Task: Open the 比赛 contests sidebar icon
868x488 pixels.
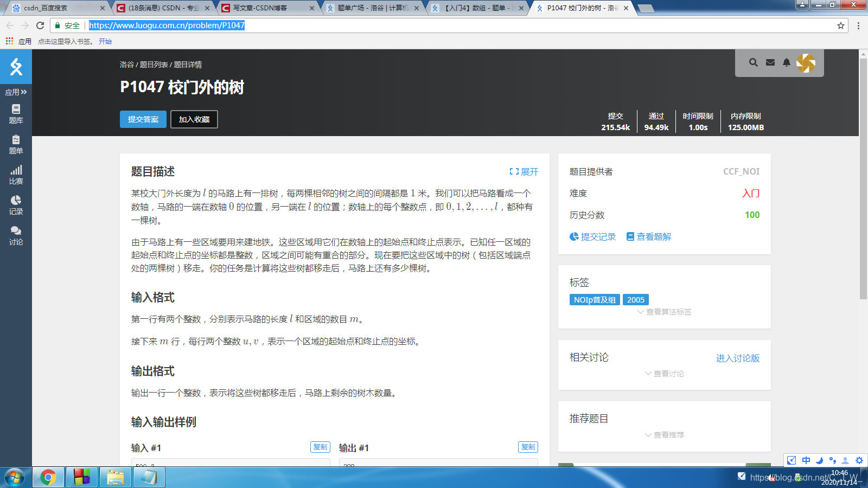Action: coord(16,175)
